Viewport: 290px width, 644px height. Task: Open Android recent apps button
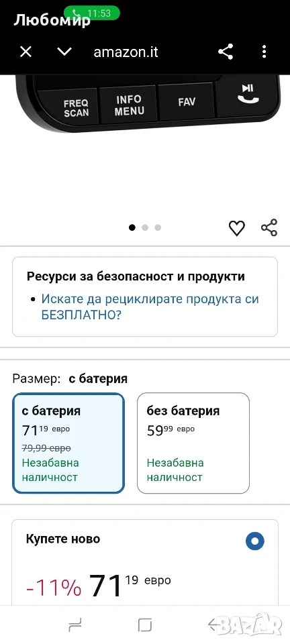[x=75, y=625]
